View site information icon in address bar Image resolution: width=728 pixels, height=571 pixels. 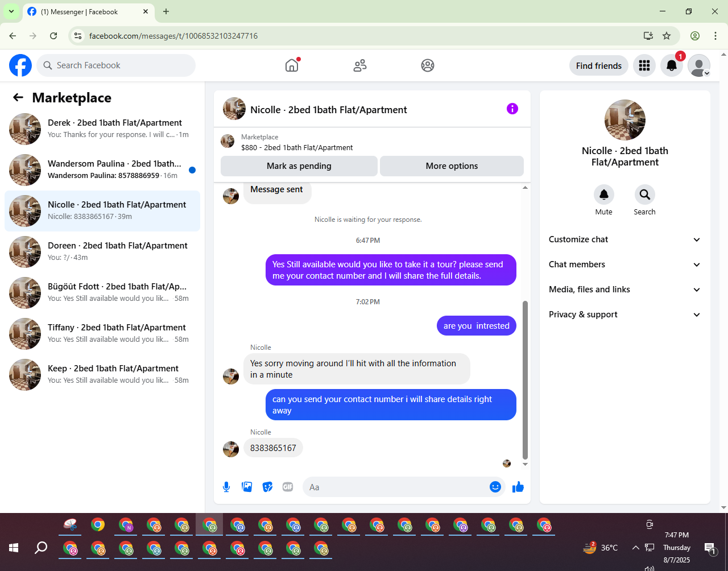click(x=78, y=36)
